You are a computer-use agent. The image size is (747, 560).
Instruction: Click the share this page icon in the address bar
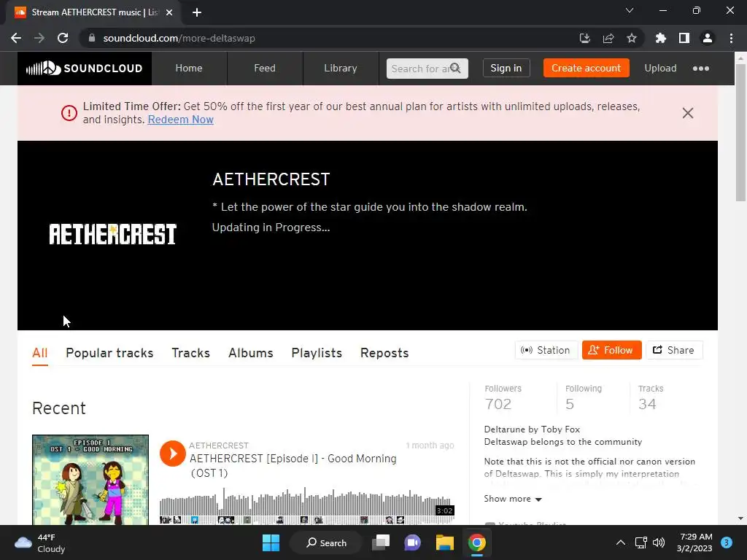608,38
